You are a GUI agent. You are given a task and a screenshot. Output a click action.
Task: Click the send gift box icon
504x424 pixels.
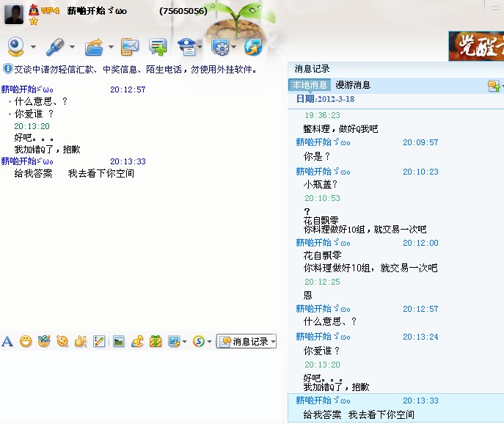point(155,341)
